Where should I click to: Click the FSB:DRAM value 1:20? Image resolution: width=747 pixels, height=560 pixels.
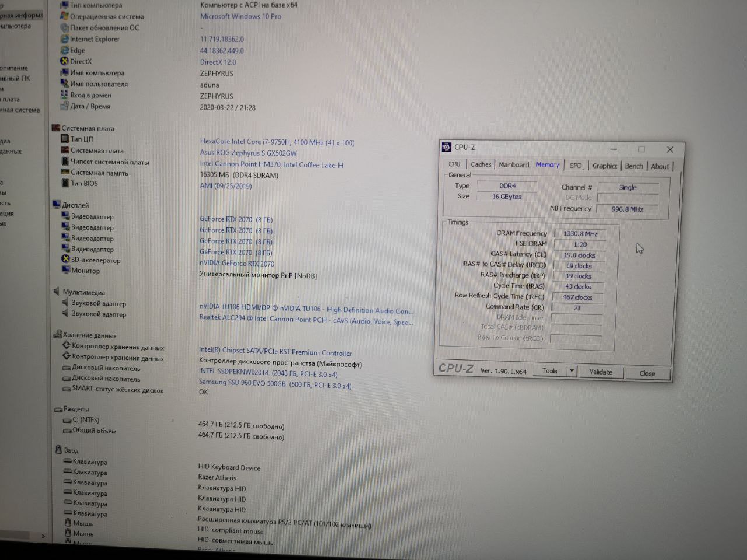pyautogui.click(x=580, y=244)
